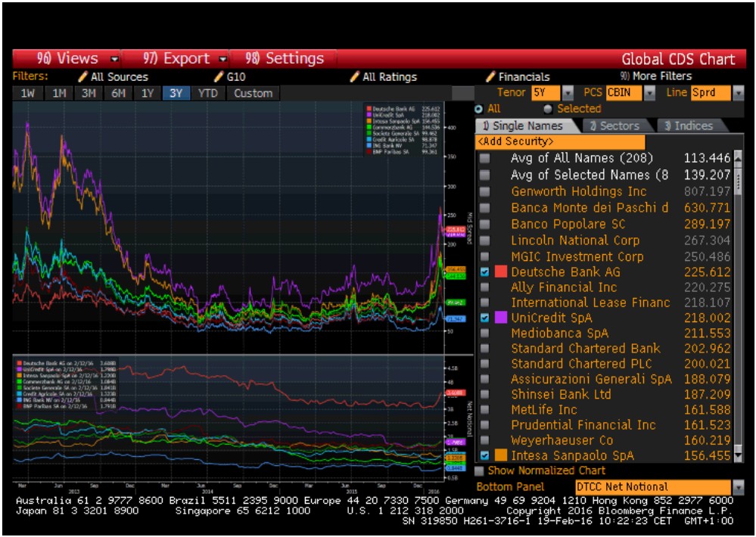Select the Lincoln National Corp row name

[575, 241]
